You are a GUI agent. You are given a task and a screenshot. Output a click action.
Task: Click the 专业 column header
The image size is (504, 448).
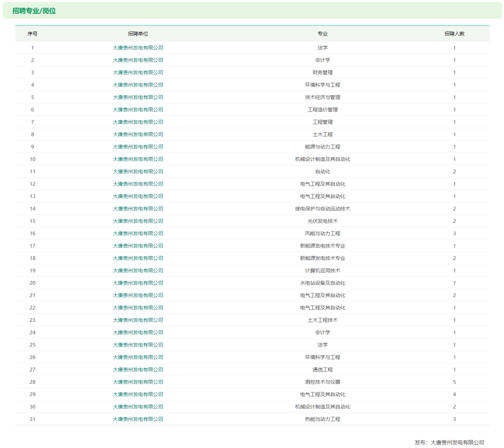(323, 34)
